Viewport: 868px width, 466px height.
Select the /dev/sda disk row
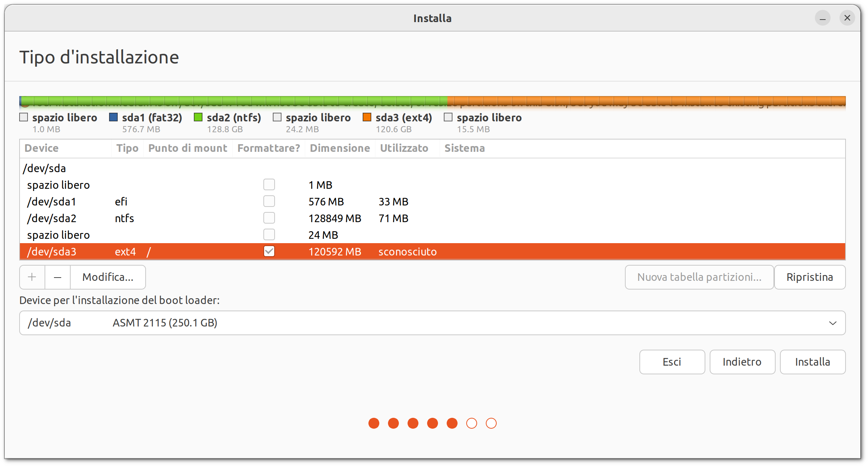point(44,168)
